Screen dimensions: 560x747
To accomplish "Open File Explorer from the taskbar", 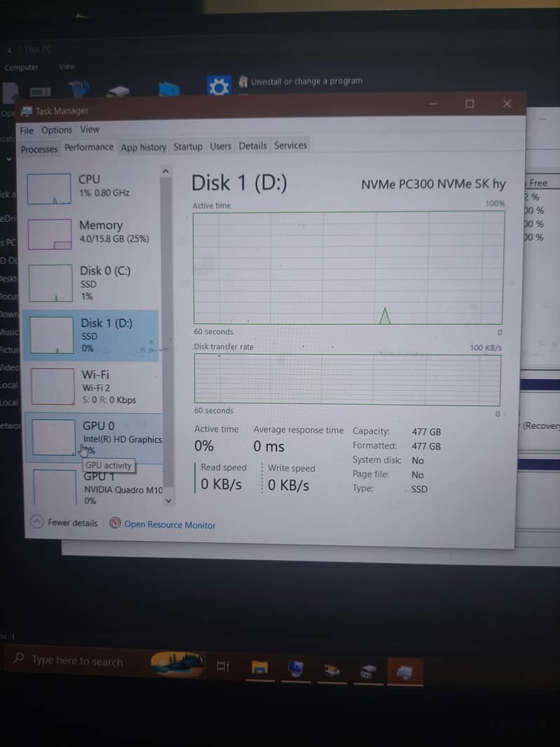I will [x=260, y=667].
